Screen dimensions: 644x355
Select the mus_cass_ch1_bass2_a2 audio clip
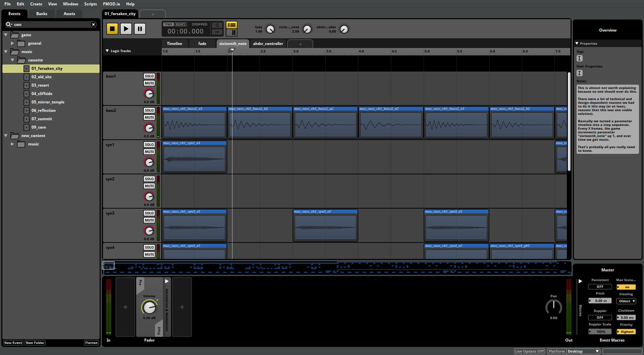pyautogui.click(x=325, y=122)
